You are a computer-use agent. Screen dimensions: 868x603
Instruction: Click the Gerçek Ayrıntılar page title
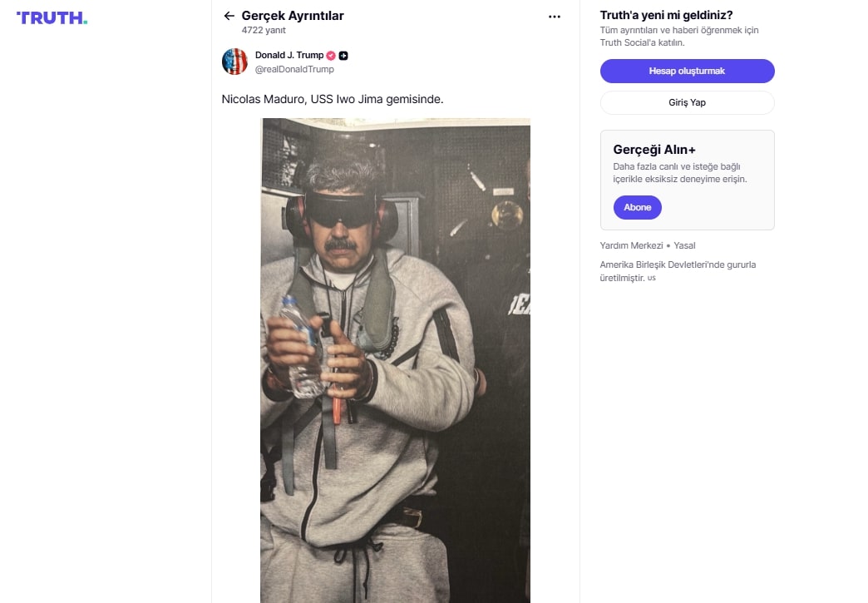pyautogui.click(x=292, y=16)
